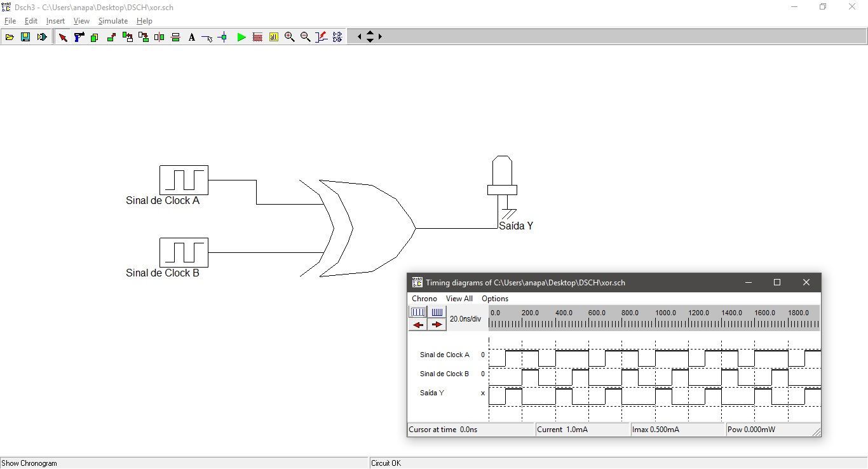Flip selection horizontally using toolbar icon
868x469 pixels.
(x=159, y=37)
